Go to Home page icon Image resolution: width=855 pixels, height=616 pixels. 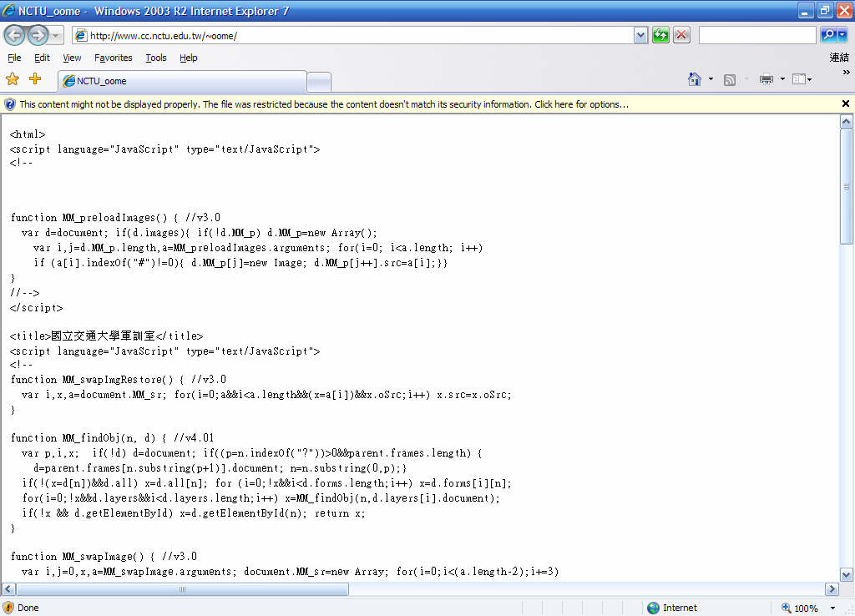coord(694,79)
